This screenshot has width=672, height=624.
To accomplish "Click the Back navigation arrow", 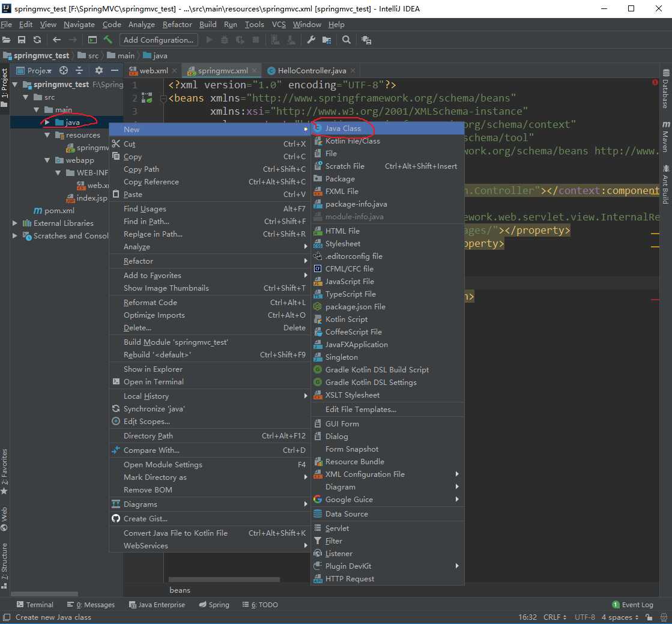I will pos(56,40).
